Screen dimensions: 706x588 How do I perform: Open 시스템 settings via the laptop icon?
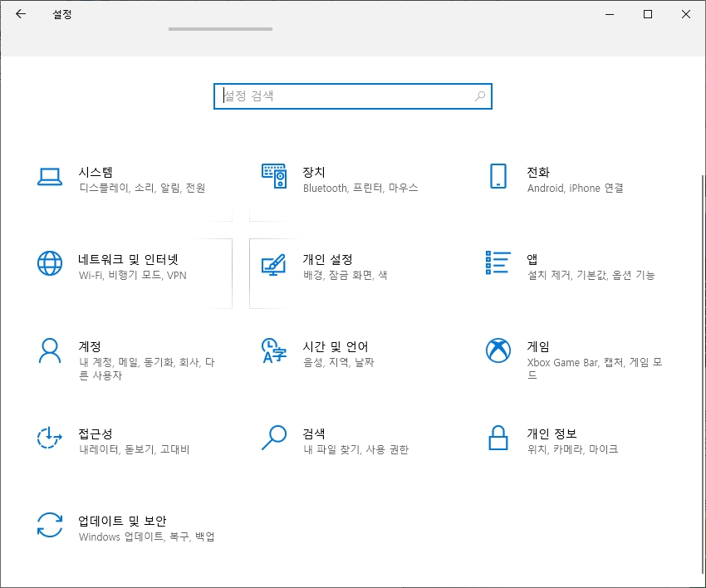[x=50, y=177]
